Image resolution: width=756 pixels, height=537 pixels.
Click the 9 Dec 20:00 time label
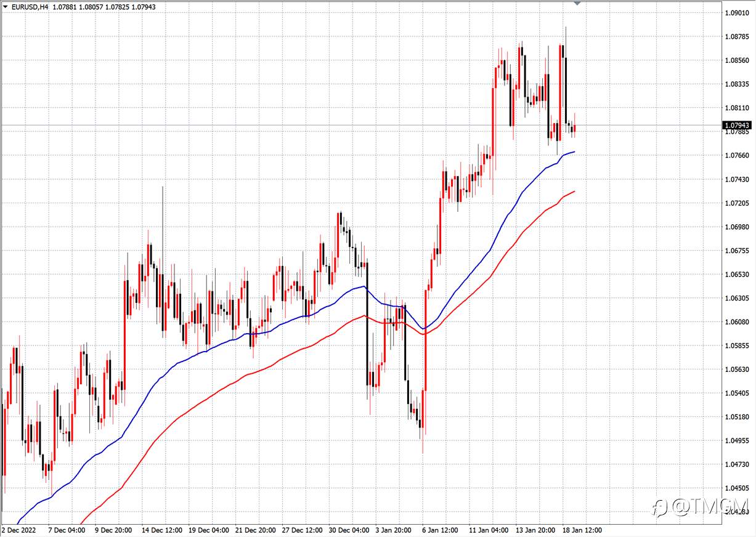(113, 530)
